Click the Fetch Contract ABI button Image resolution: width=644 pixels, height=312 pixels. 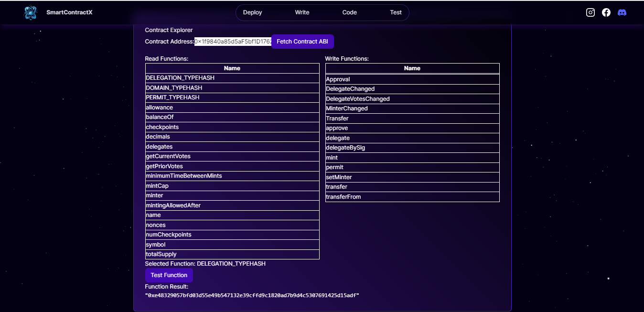pyautogui.click(x=302, y=42)
